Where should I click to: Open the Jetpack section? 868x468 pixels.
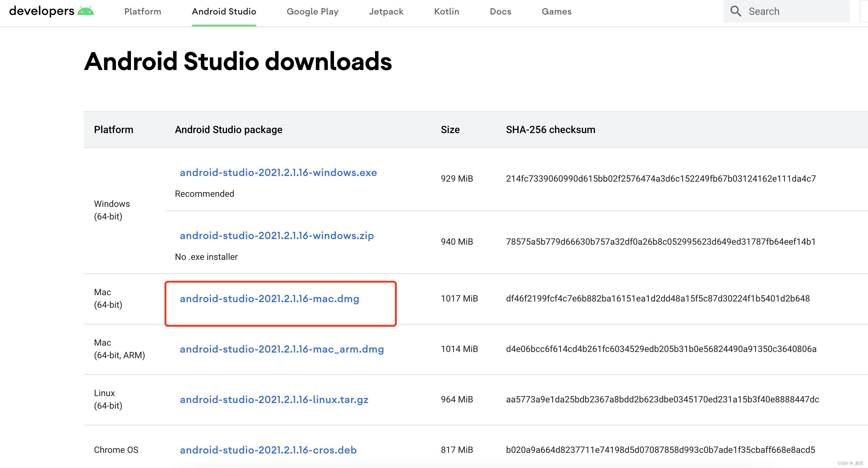pyautogui.click(x=386, y=11)
